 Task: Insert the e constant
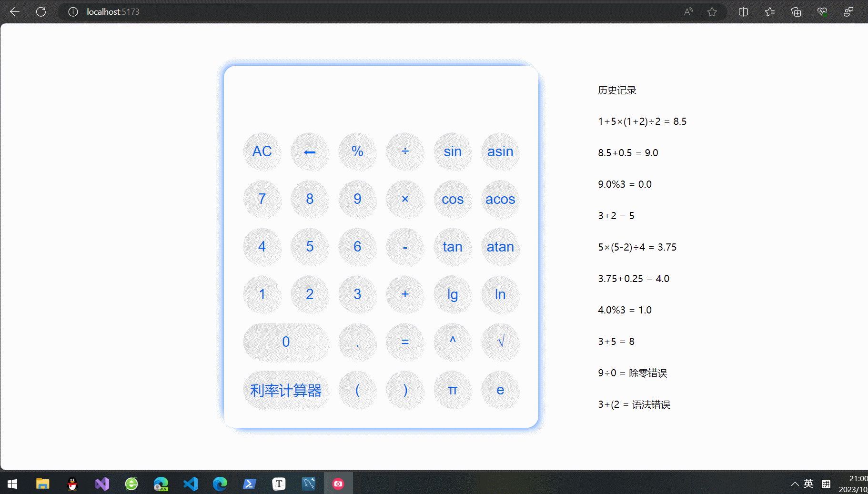coord(500,390)
